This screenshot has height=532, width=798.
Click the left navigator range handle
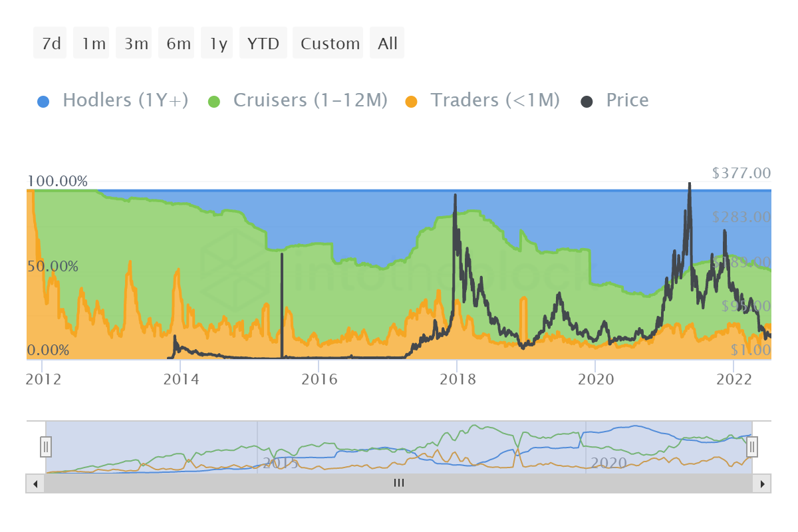coord(46,446)
